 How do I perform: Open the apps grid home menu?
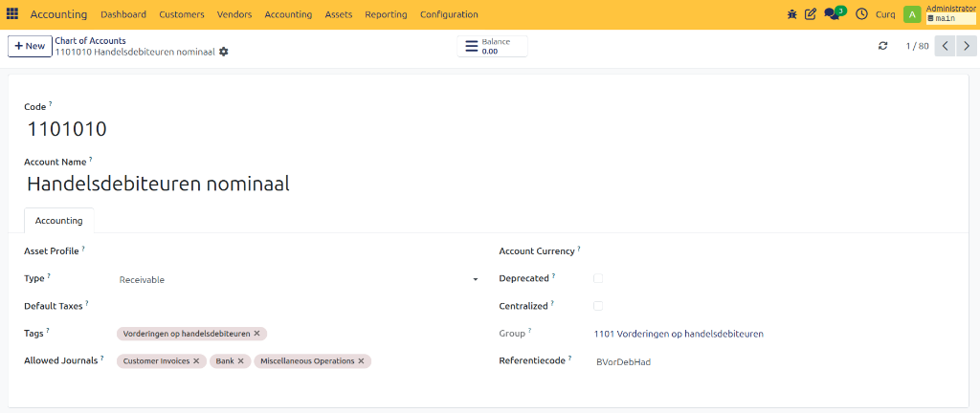pos(11,13)
